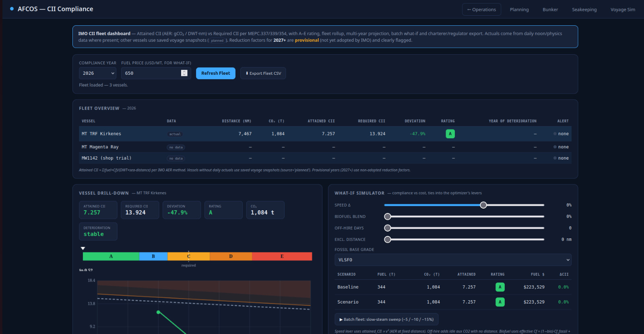Screen dimensions: 644x334
Task: Click the Distance (NM) column header
Action: [x=236, y=121]
